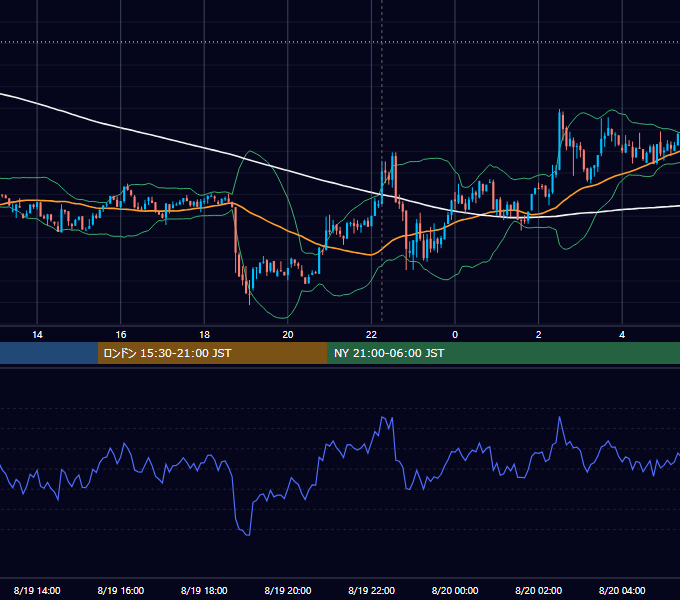
Task: Select the NY 21:00-06:00 JST session bar
Action: coord(503,353)
